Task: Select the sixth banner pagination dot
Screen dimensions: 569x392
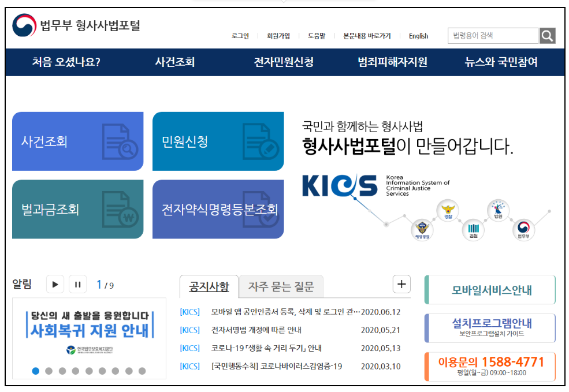Action: click(x=102, y=371)
